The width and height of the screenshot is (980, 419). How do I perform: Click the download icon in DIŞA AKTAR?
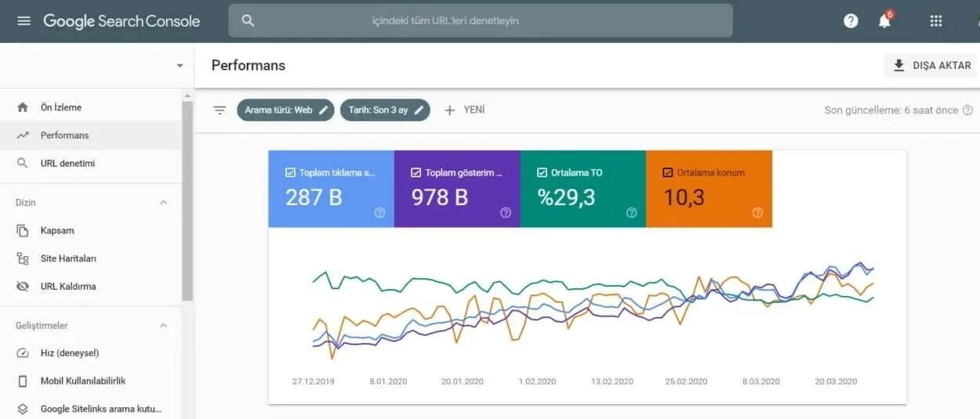pyautogui.click(x=899, y=65)
